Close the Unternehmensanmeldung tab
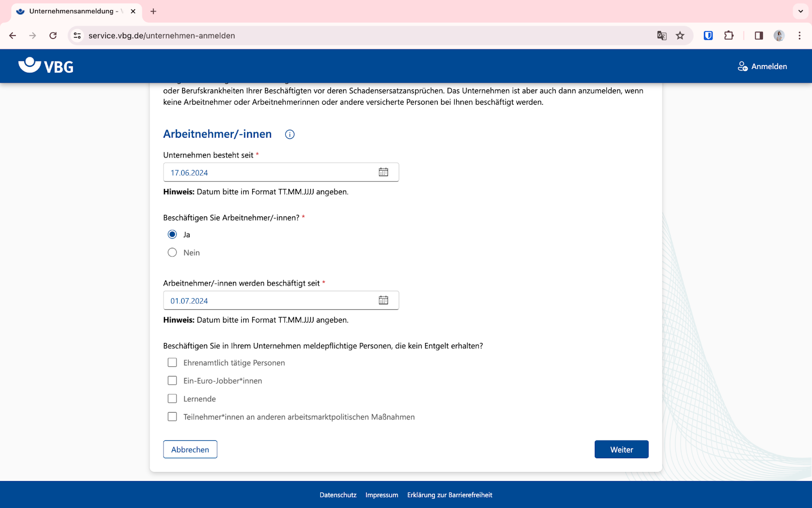 [x=133, y=11]
